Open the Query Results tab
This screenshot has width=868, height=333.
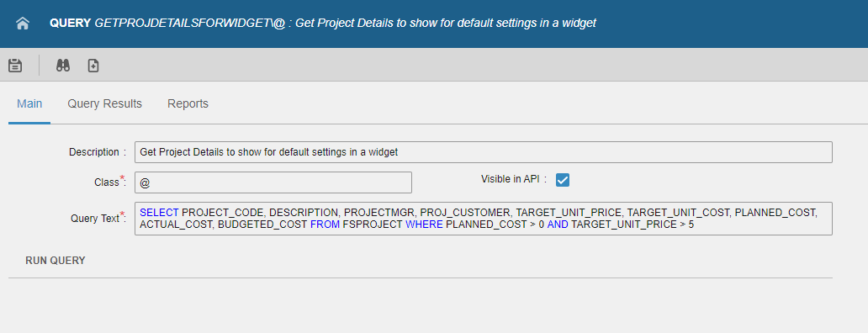click(x=104, y=103)
